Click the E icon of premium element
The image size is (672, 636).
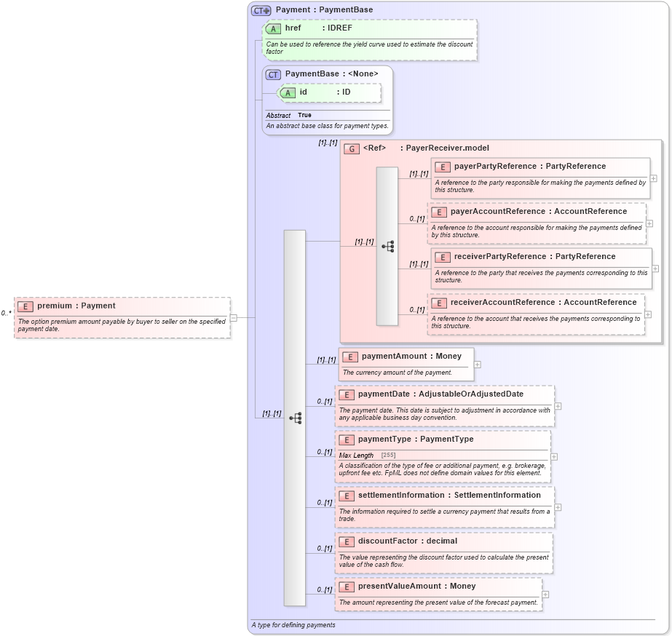click(25, 306)
